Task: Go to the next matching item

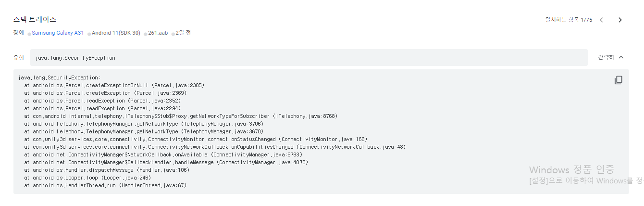Action: tap(620, 20)
